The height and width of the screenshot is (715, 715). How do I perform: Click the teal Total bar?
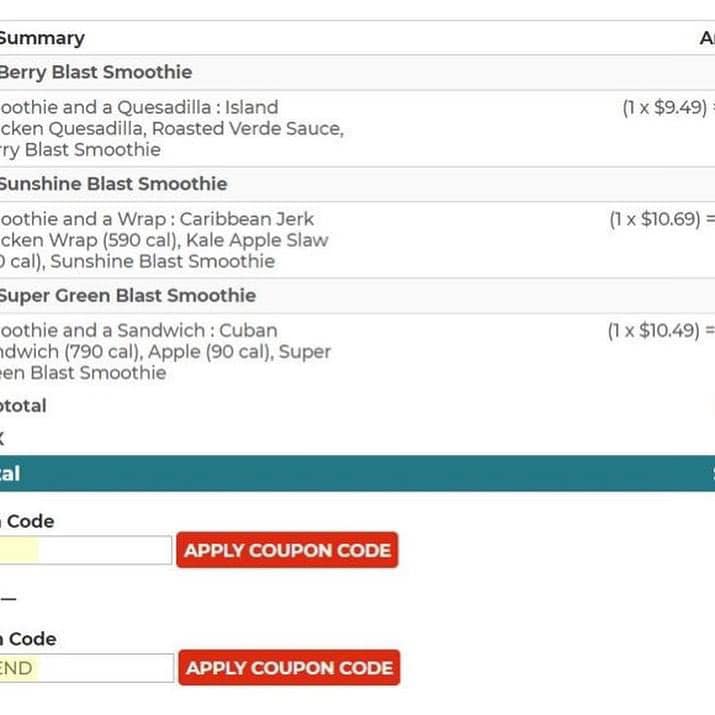click(x=357, y=474)
